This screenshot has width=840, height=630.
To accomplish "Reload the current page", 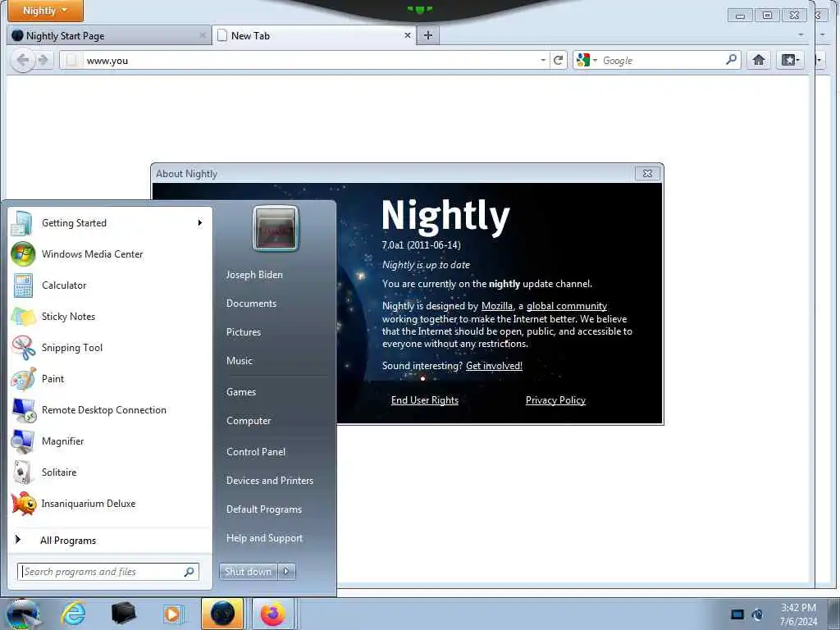I will pos(558,60).
